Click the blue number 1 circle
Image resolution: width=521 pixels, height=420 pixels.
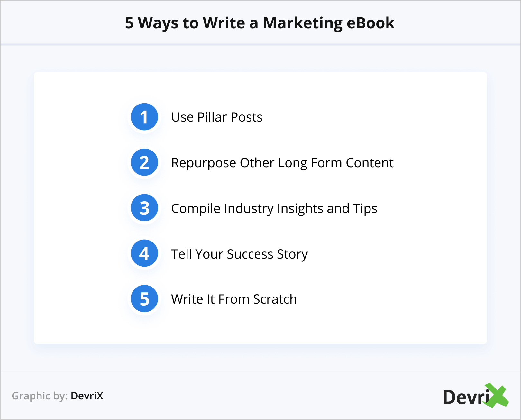144,117
